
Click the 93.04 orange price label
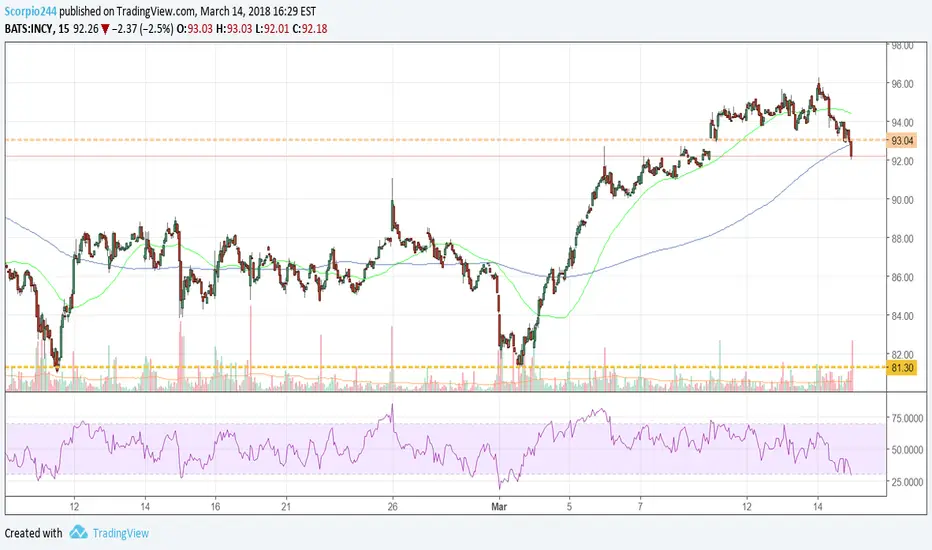pos(902,141)
